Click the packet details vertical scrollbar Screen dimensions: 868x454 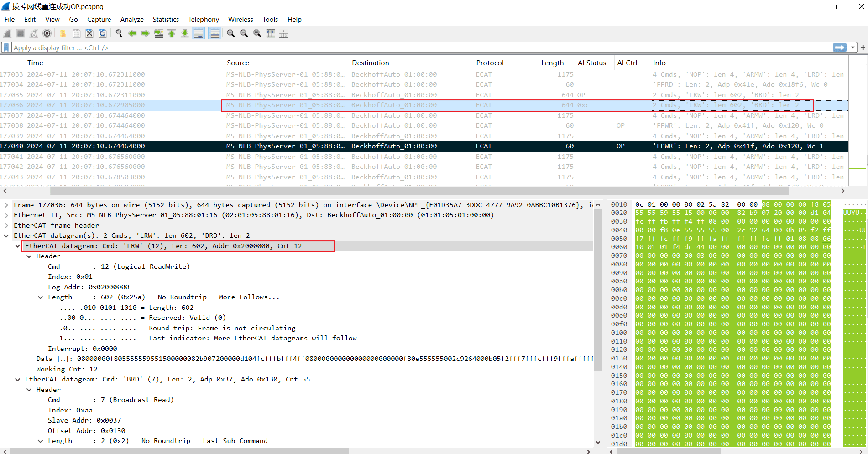pyautogui.click(x=598, y=324)
